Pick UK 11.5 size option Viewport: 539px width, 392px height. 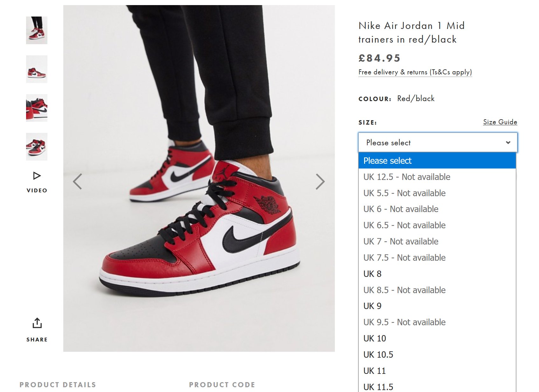[x=437, y=386]
